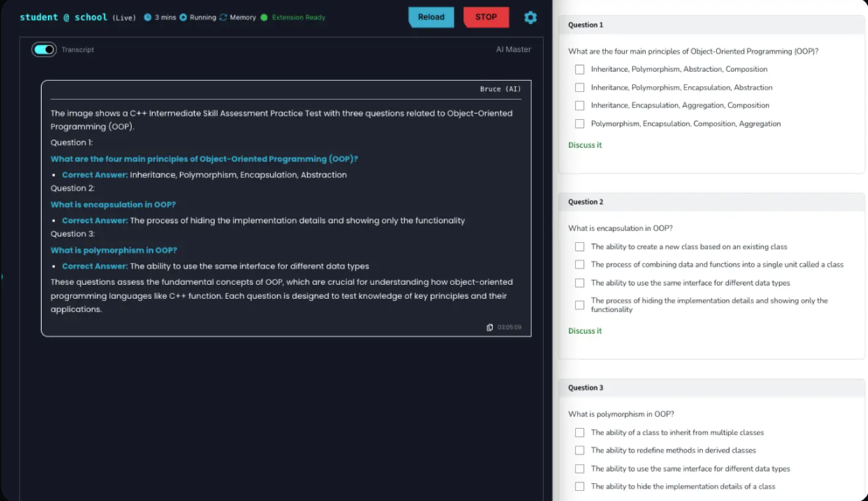Check the Polymorphism, Encapsulation, Composition, Aggregation option

coord(580,124)
